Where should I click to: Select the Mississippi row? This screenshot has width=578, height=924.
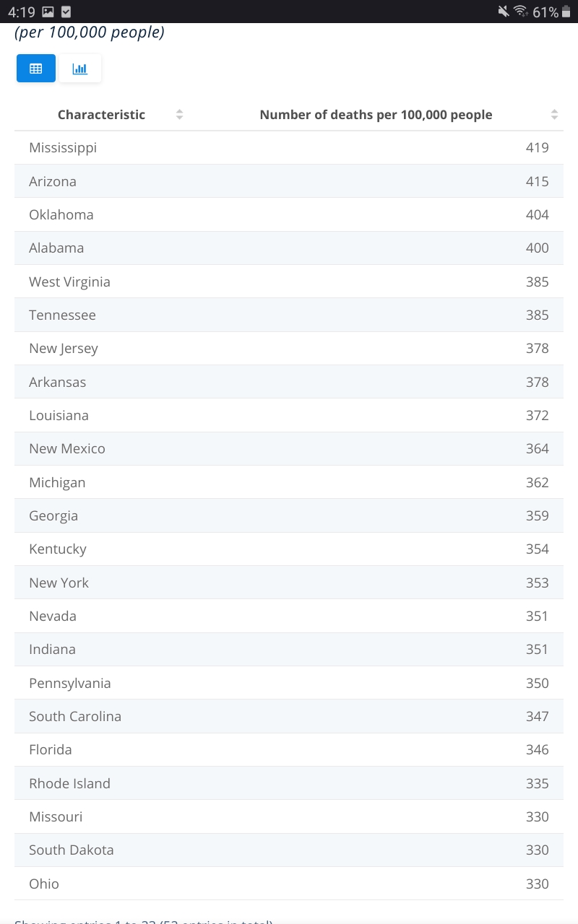(289, 148)
